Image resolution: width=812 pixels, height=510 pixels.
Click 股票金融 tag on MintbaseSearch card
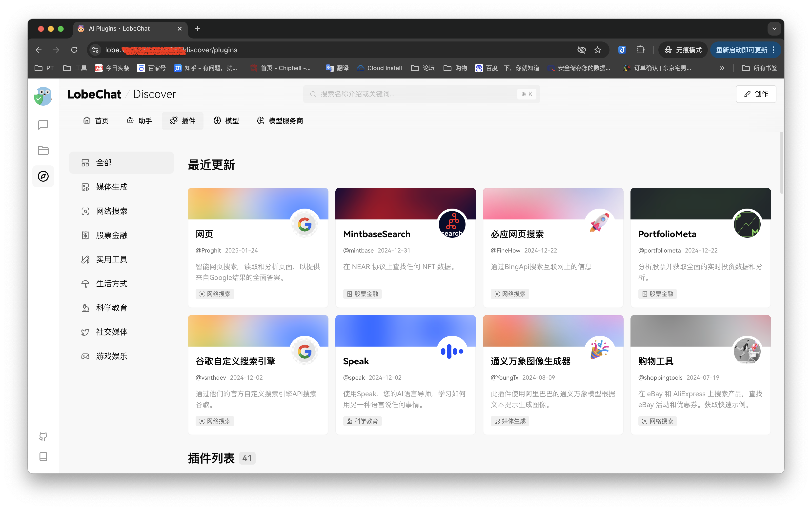[362, 294]
